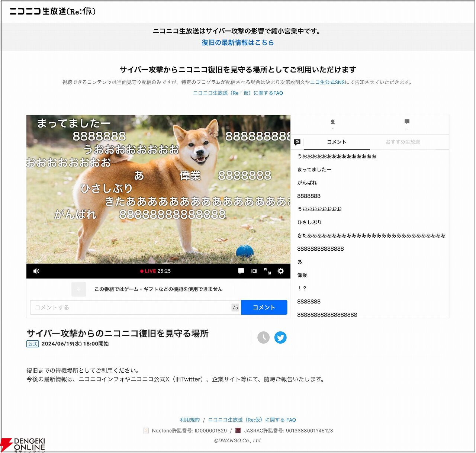Switch to theater mode in the player
This screenshot has width=476, height=453.
click(x=254, y=271)
